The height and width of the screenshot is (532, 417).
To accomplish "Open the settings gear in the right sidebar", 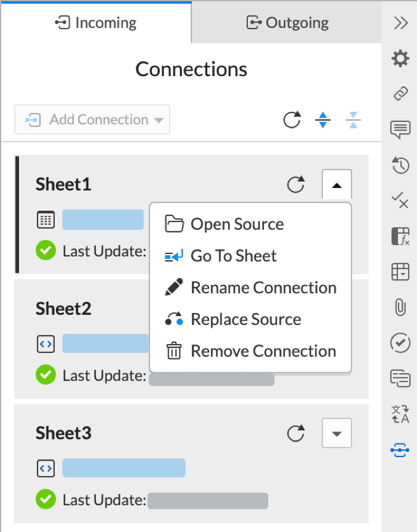I will pos(400,58).
